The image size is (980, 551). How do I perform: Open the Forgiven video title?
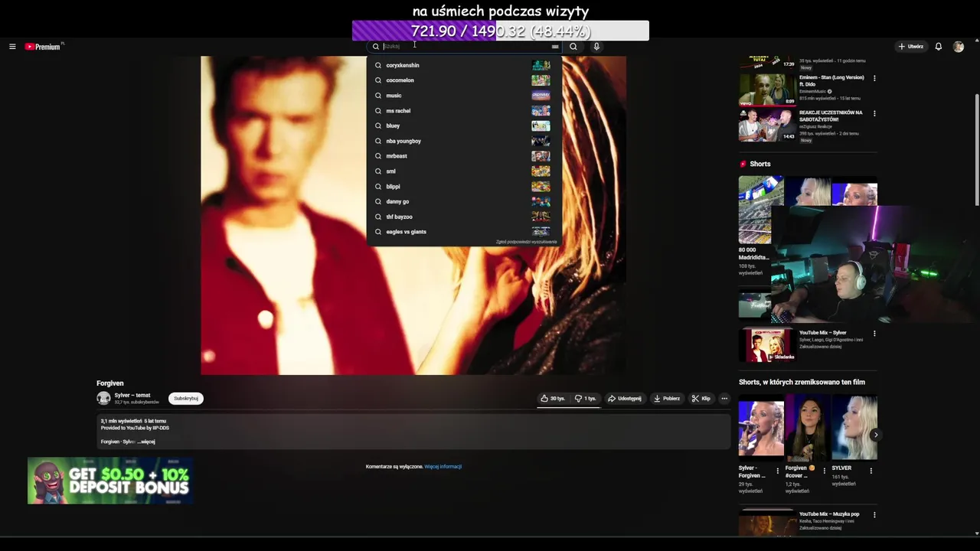(x=110, y=383)
